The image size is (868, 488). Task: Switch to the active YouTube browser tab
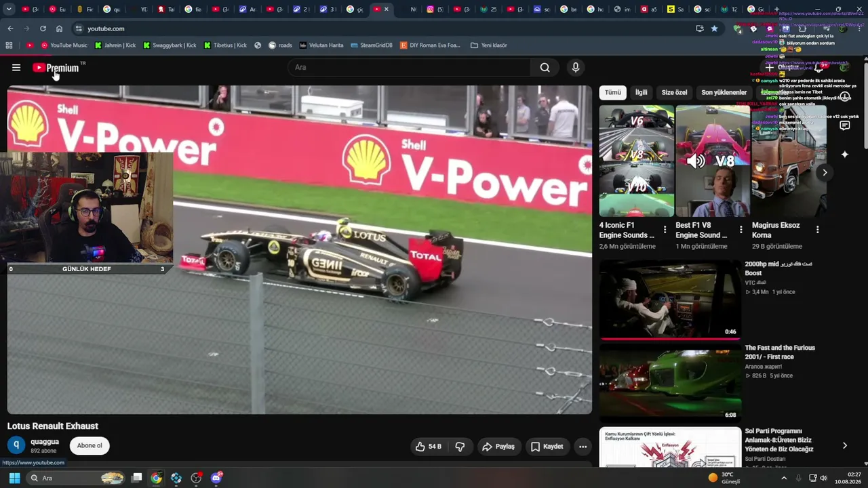[380, 9]
